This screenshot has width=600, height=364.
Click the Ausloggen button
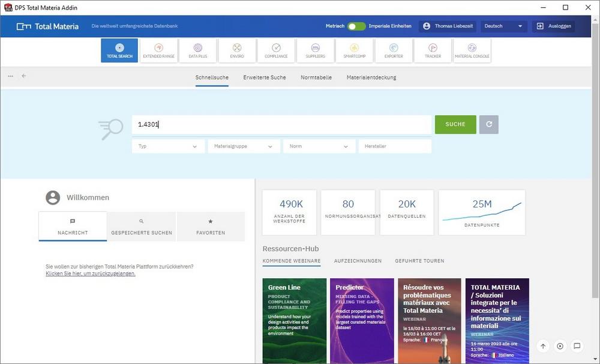tap(553, 26)
